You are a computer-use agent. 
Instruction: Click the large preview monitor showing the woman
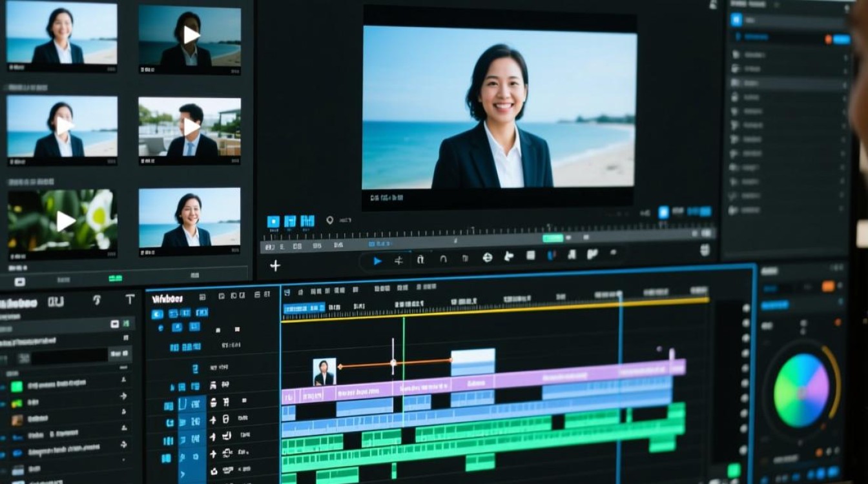coord(499,107)
